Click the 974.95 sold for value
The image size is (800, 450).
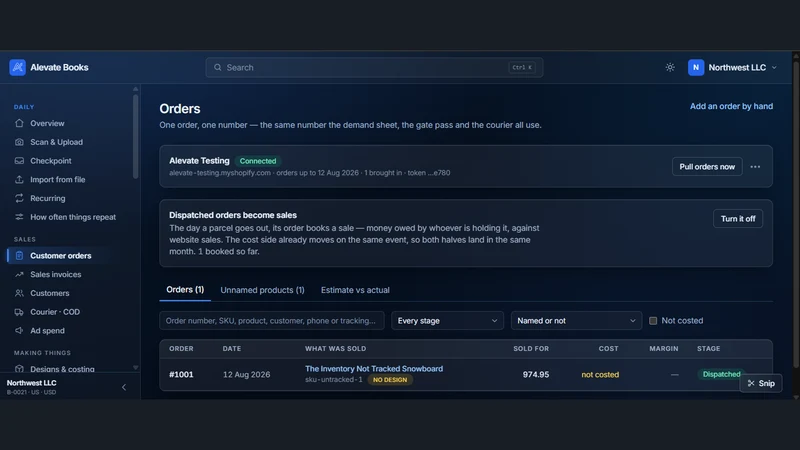tap(536, 374)
